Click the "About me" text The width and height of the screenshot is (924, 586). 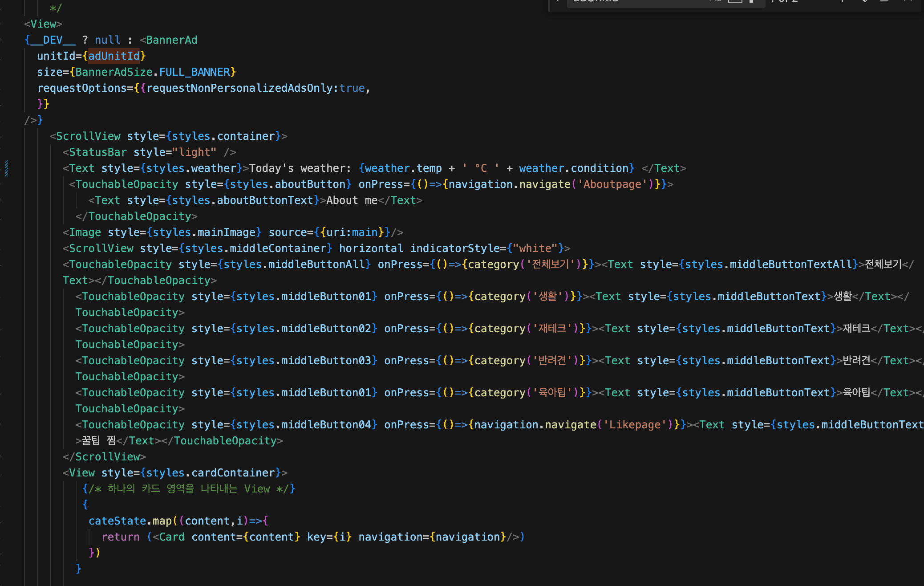click(x=352, y=200)
